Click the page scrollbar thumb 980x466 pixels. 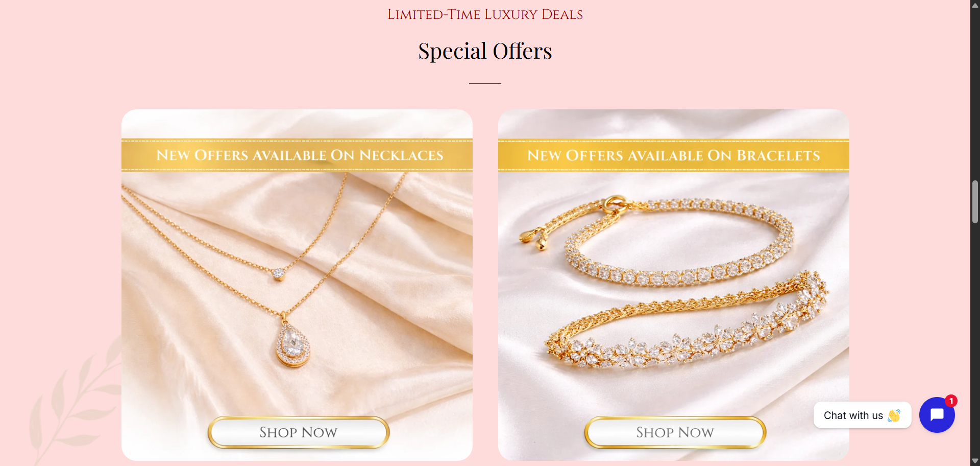[x=975, y=202]
